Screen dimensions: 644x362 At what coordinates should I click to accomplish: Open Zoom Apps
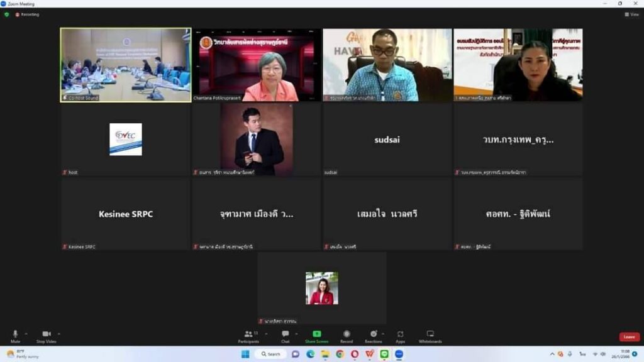point(400,336)
